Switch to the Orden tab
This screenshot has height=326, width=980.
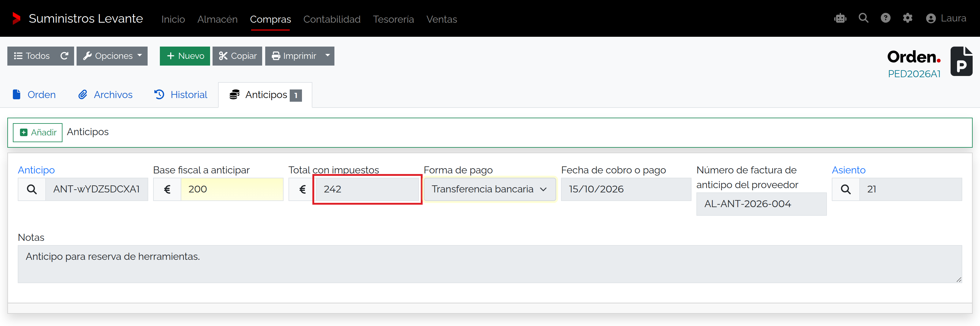coord(34,95)
